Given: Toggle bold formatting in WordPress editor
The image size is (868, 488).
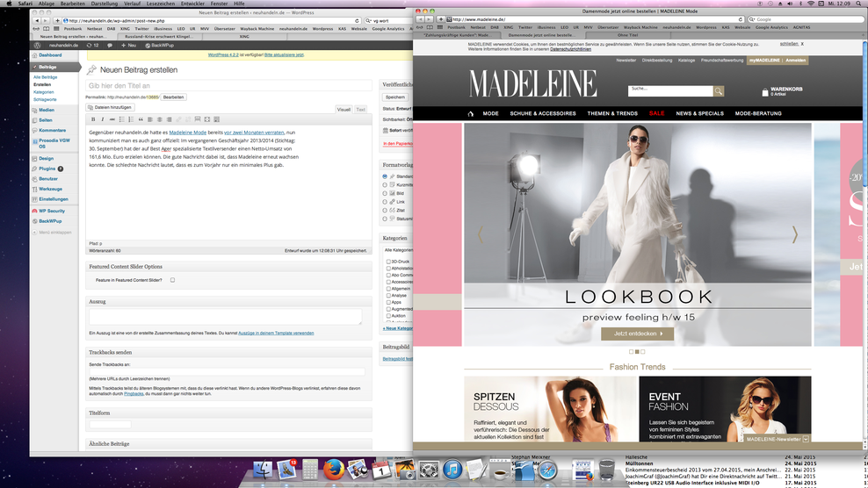Looking at the screenshot, I should pyautogui.click(x=93, y=119).
